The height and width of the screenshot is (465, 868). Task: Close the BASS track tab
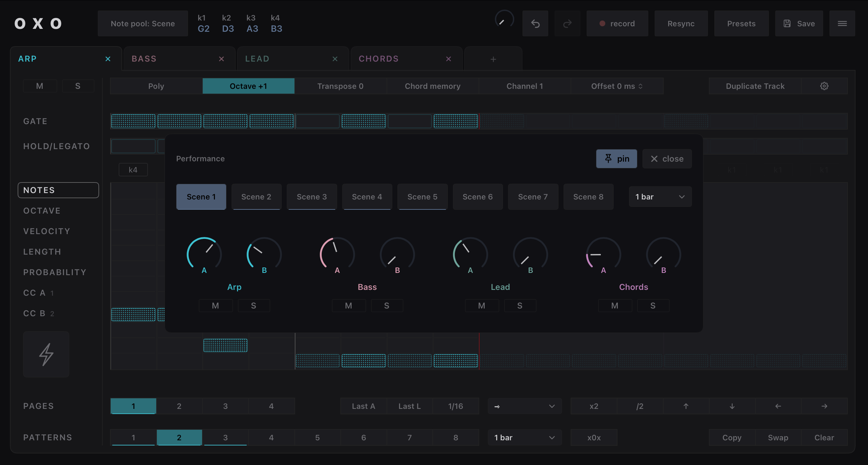(x=221, y=59)
